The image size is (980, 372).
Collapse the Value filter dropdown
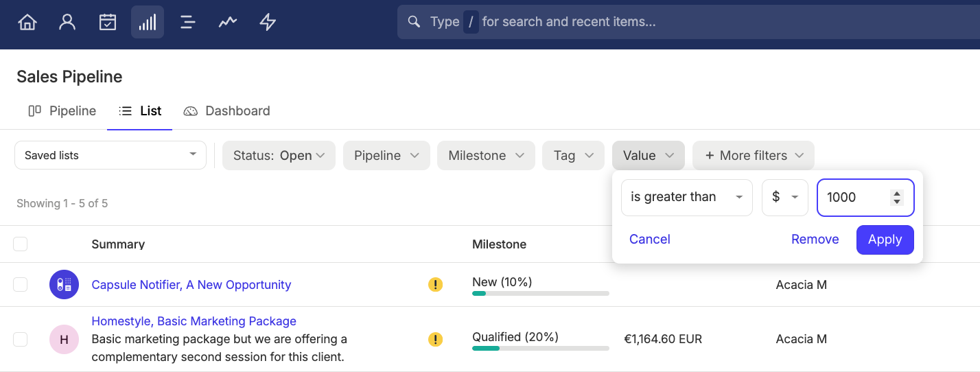point(649,156)
